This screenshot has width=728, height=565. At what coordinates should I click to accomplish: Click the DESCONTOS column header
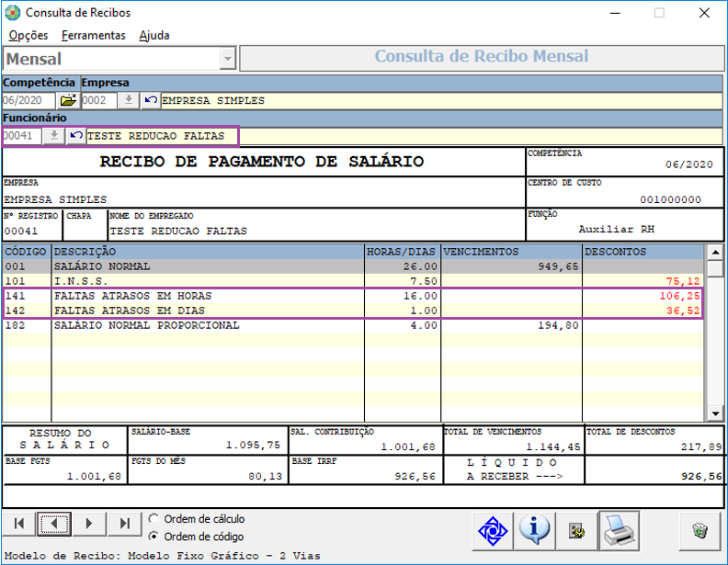click(x=643, y=252)
